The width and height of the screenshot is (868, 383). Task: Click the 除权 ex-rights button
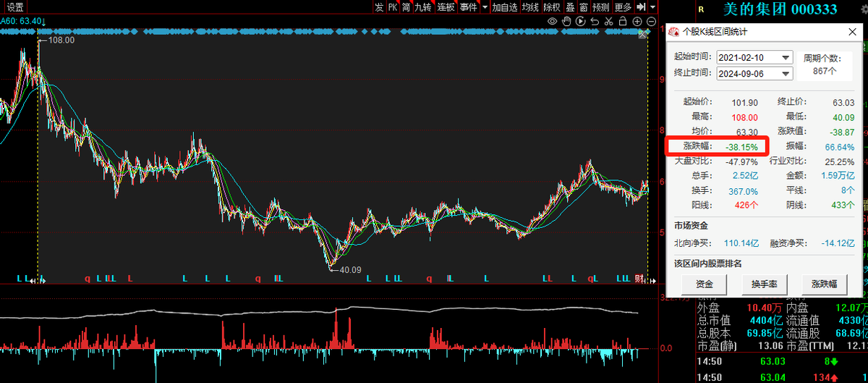pyautogui.click(x=553, y=7)
